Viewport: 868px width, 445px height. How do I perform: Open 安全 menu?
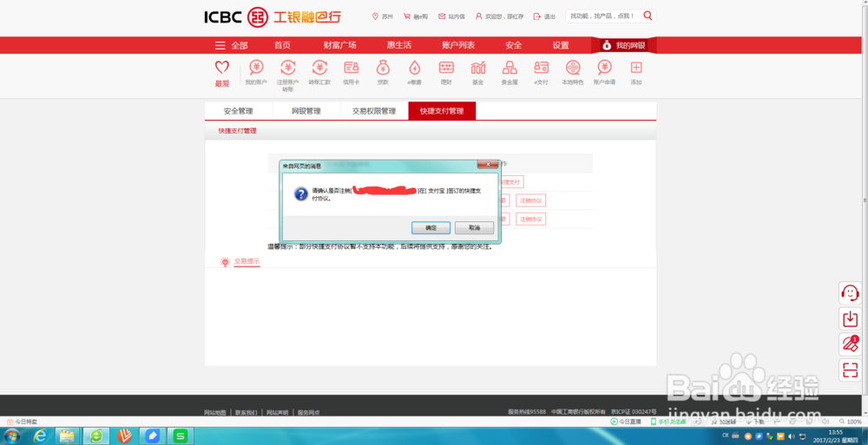coord(514,45)
